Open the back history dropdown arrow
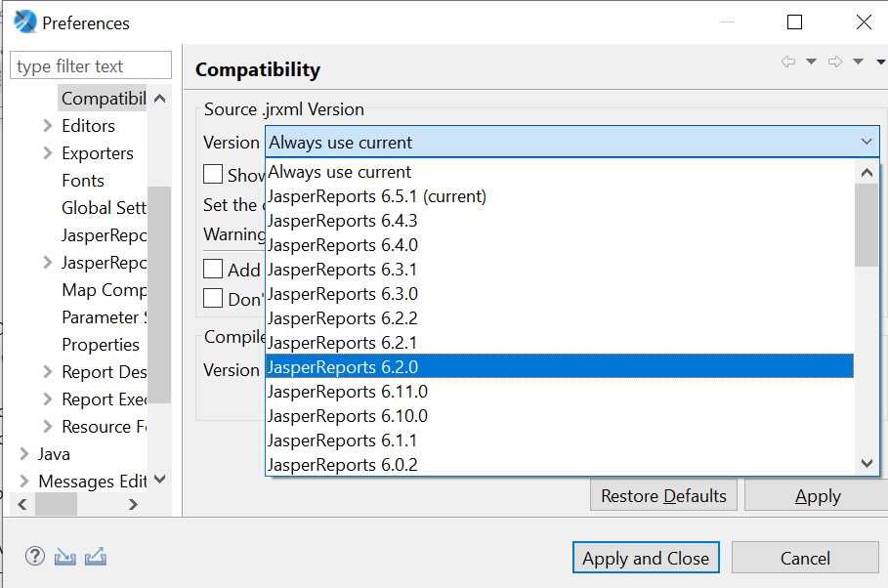 pos(811,62)
